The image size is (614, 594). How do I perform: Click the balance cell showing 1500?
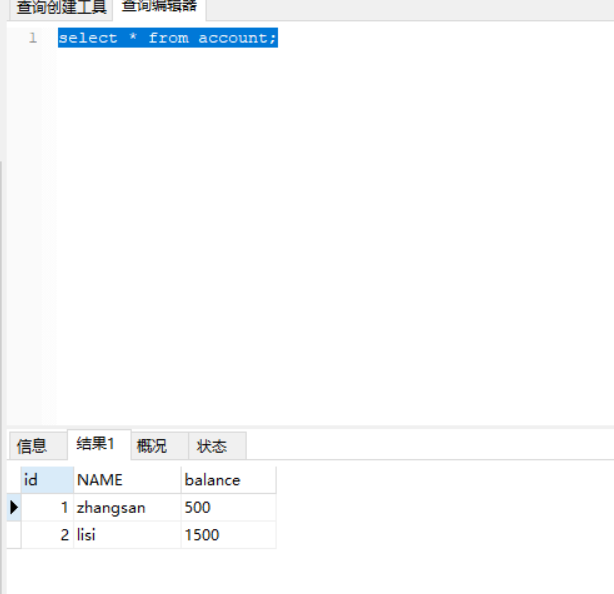tap(227, 535)
